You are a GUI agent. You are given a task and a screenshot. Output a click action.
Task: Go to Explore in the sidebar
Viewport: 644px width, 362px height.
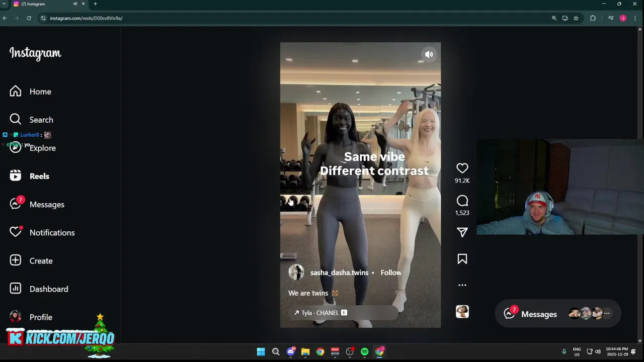click(x=33, y=148)
